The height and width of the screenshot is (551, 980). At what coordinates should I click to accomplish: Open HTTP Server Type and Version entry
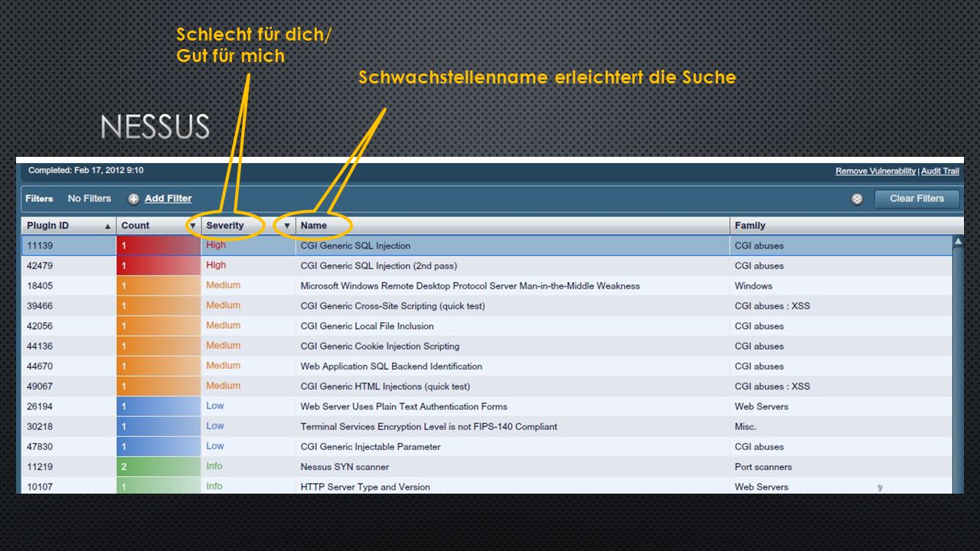pos(365,487)
